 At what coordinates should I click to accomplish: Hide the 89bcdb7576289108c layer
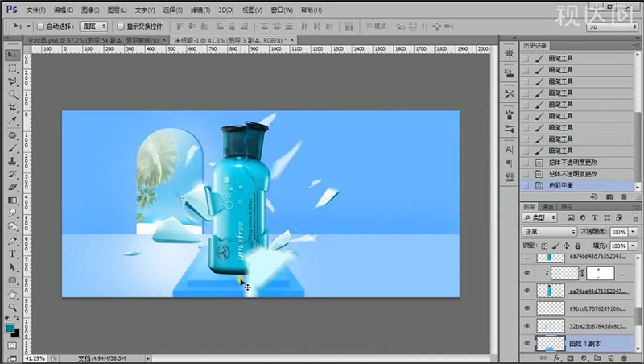pyautogui.click(x=527, y=308)
